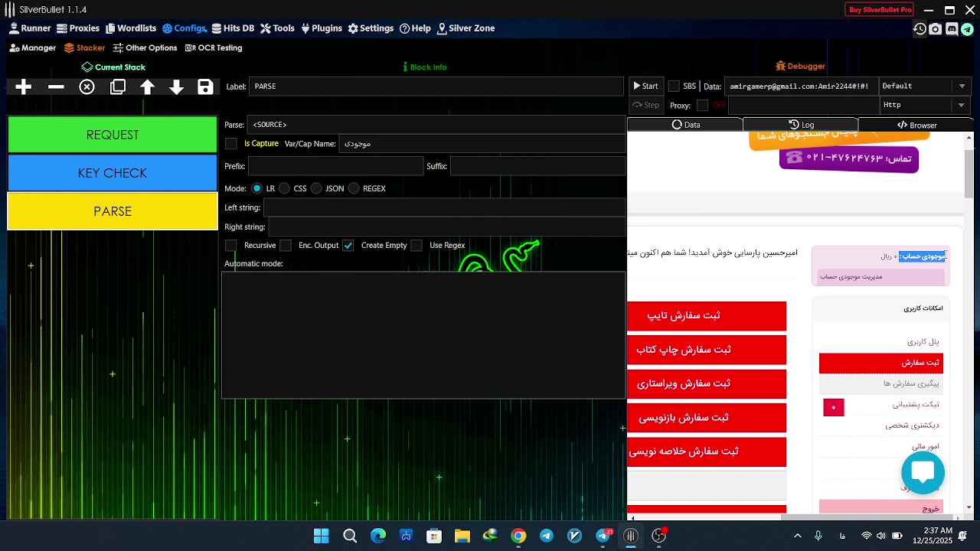The image size is (980, 551).
Task: Enable the Is Capture checkbox
Action: 231,144
